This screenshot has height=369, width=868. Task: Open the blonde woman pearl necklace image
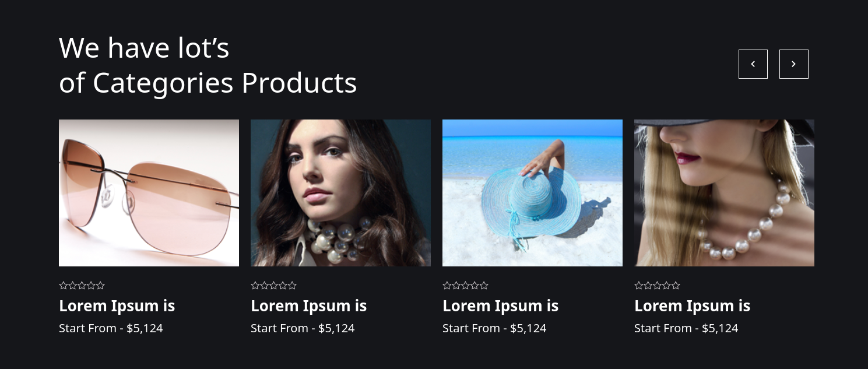click(x=724, y=193)
